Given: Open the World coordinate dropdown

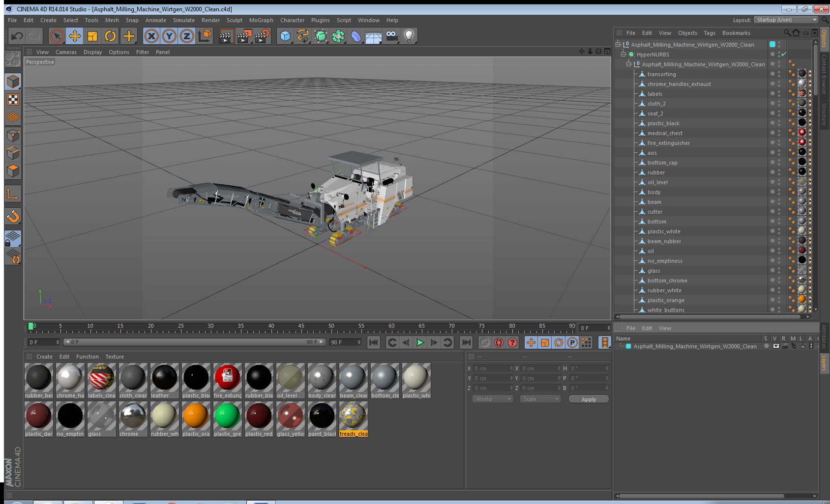Looking at the screenshot, I should click(x=493, y=399).
